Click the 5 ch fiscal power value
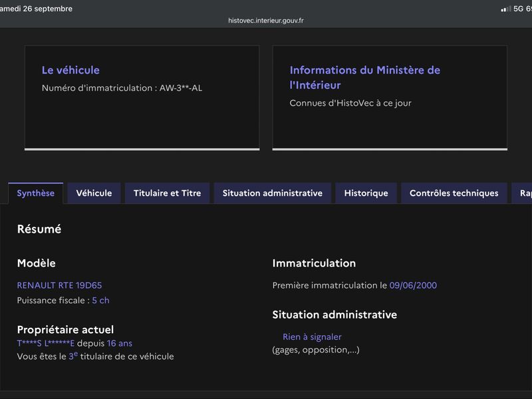Image resolution: width=532 pixels, height=399 pixels. point(101,301)
